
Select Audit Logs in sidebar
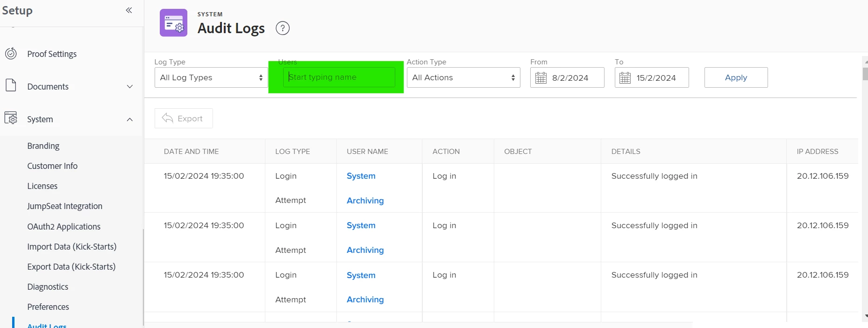(47, 325)
